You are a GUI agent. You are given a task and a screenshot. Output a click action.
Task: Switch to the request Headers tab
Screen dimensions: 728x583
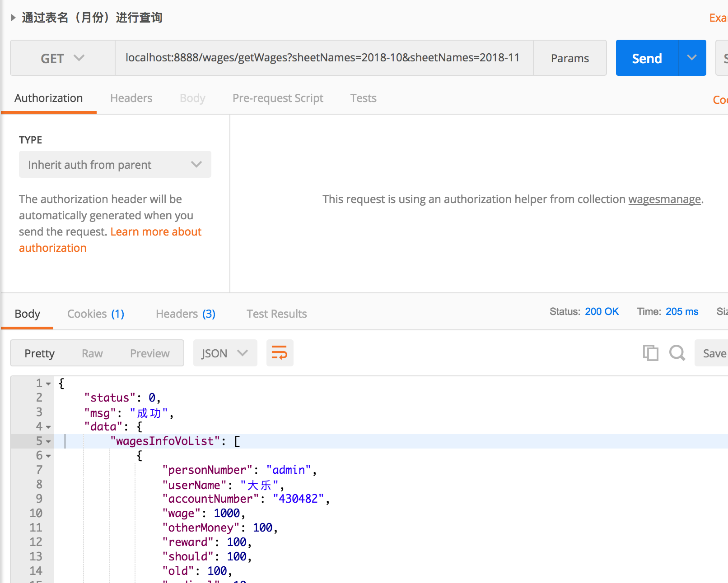131,98
